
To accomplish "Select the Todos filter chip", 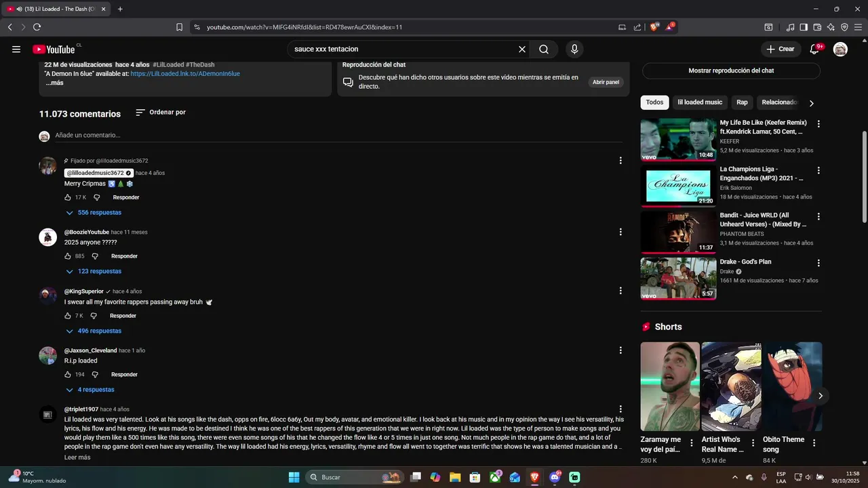I will tap(654, 102).
